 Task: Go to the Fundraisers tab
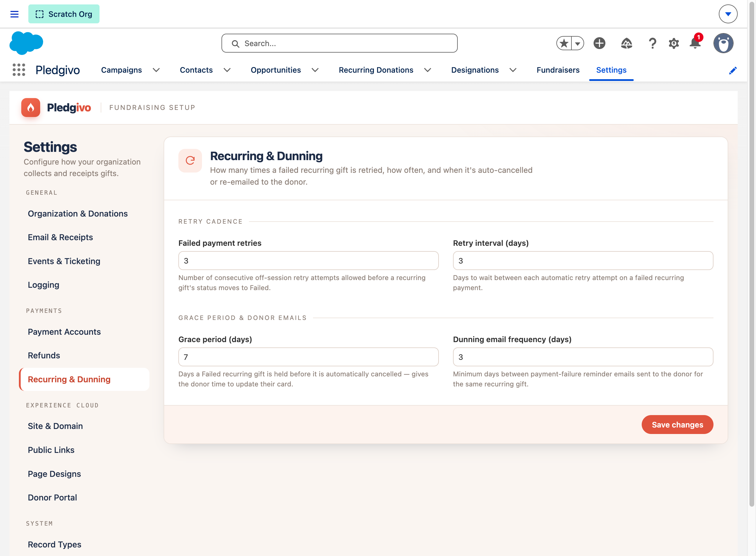click(x=558, y=70)
